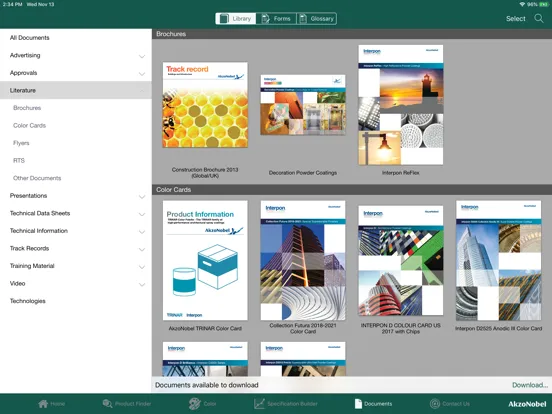Open the AkzoNobel TRINAR Color Card thumbnail
Image resolution: width=552 pixels, height=414 pixels.
205,260
